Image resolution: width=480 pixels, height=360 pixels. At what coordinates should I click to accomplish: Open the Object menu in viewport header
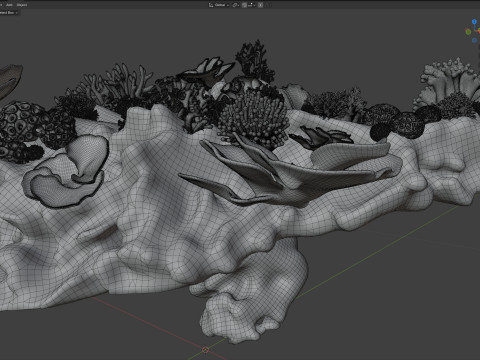22,5
